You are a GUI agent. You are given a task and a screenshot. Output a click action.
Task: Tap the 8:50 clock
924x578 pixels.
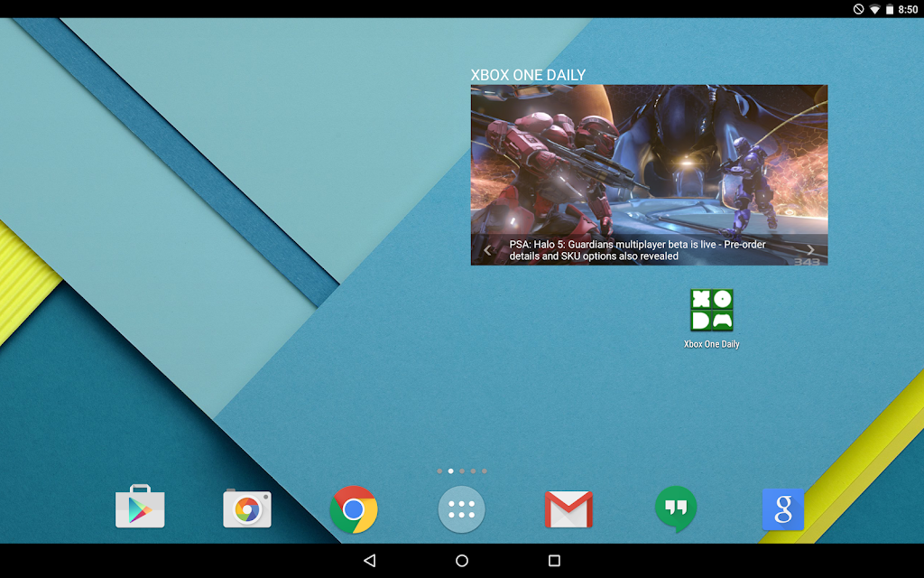[908, 9]
